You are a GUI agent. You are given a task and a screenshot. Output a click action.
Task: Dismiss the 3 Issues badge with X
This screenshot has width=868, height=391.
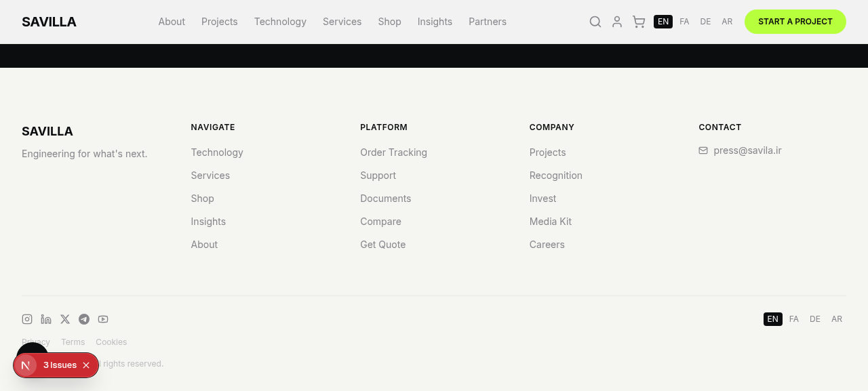(86, 365)
